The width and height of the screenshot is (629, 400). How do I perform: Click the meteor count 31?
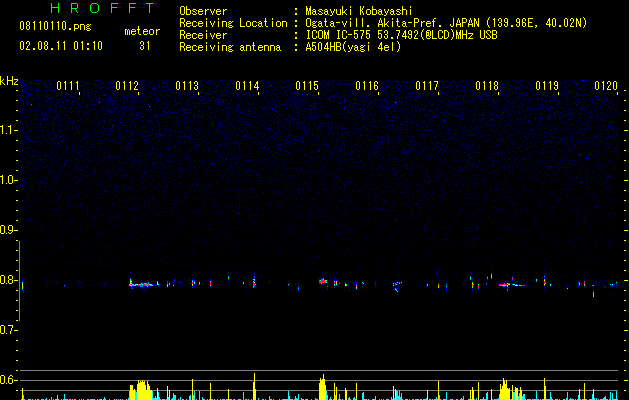145,46
